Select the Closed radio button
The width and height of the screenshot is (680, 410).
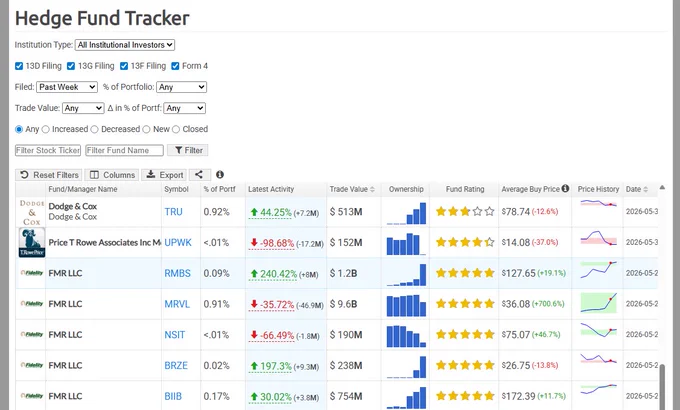tap(176, 129)
